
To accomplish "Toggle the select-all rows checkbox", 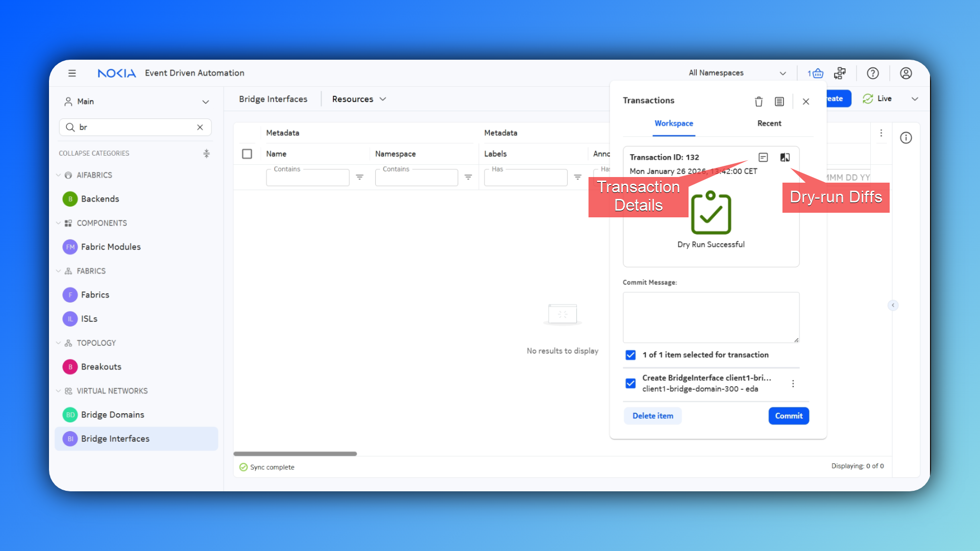I will point(247,154).
